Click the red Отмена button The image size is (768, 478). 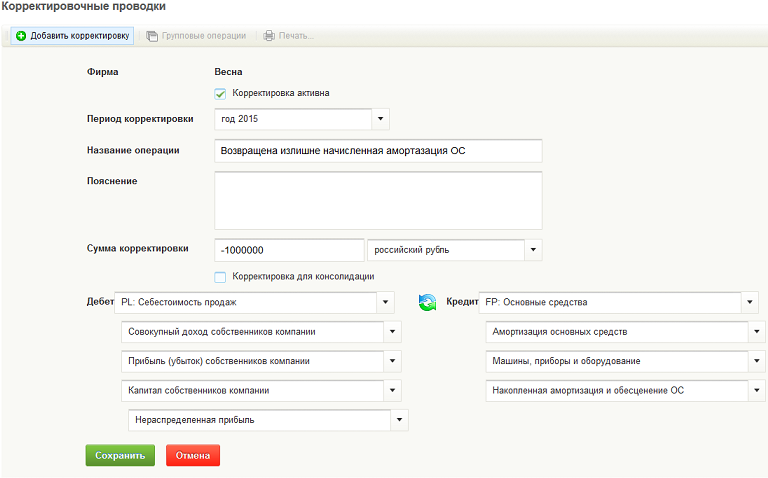click(x=193, y=455)
